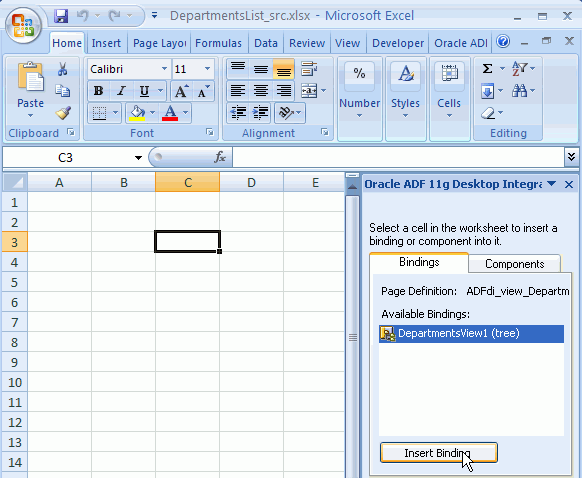Select the DepartmentsView1 (tree) binding
Image resolution: width=582 pixels, height=478 pixels.
(471, 333)
